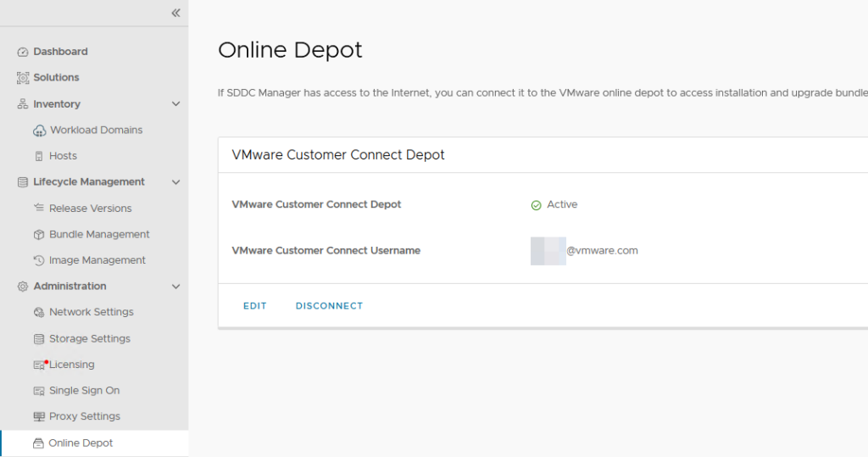The height and width of the screenshot is (457, 868).
Task: Collapse the Lifecycle Management section chevron
Action: tap(175, 182)
